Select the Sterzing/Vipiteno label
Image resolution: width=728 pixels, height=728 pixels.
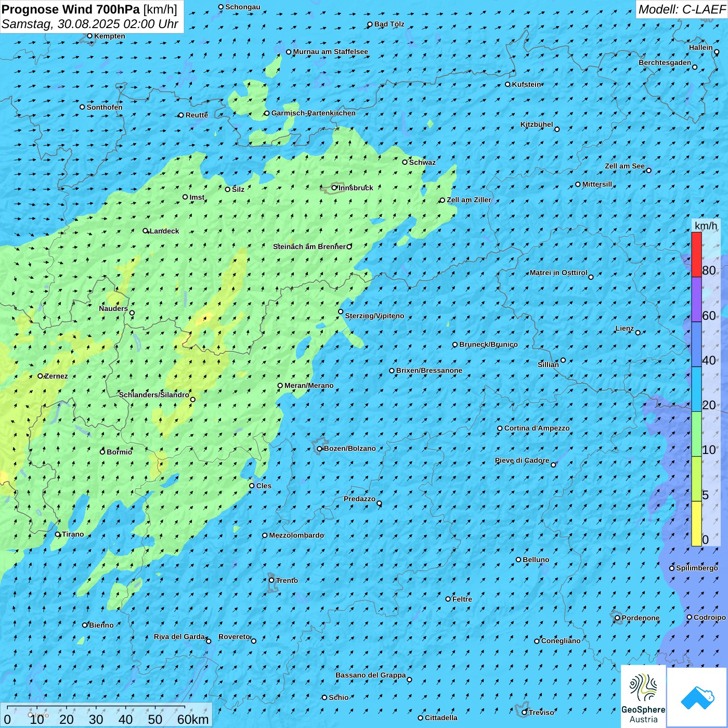pyautogui.click(x=374, y=316)
